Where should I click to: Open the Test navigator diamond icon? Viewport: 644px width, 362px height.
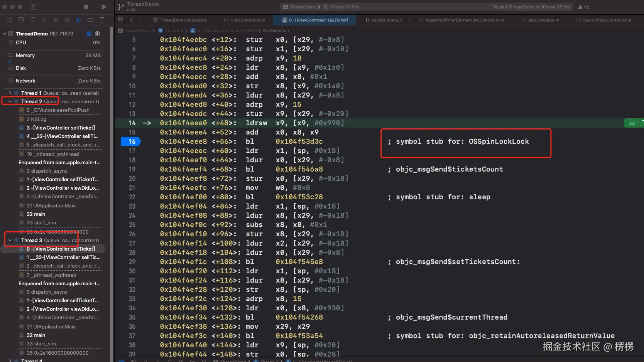click(68, 20)
